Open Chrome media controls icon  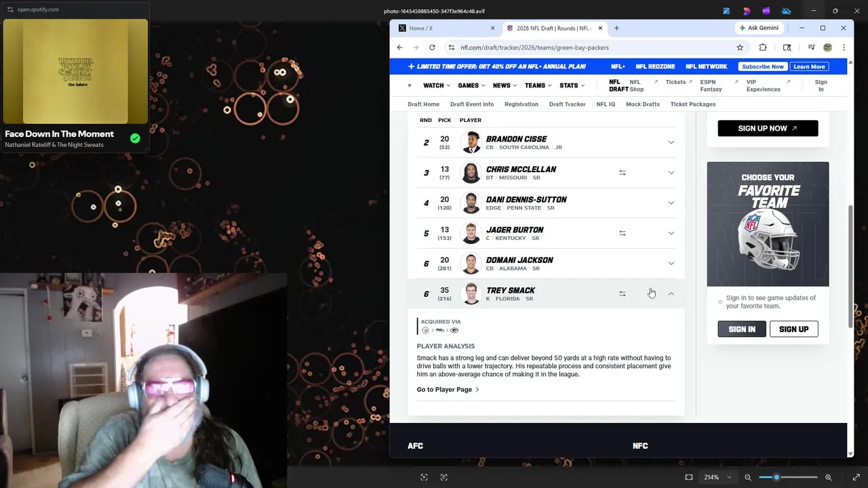pyautogui.click(x=811, y=47)
